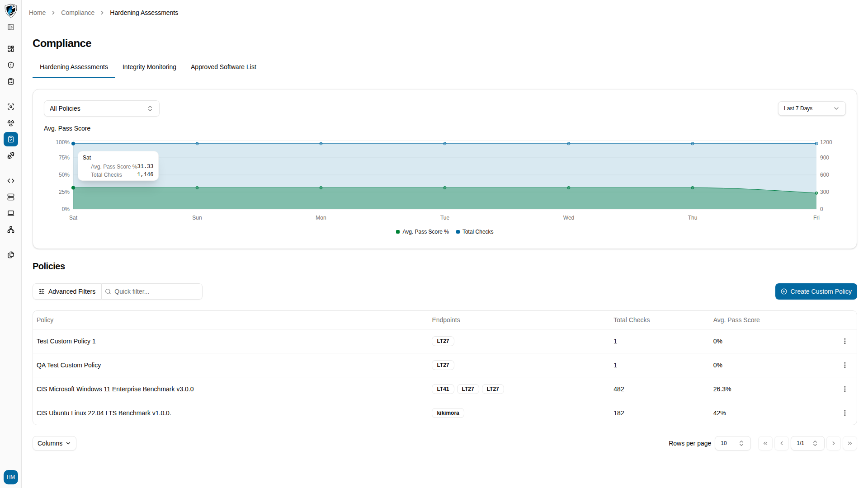Open the rows per page selector
Viewport: 868px width, 488px height.
coord(732,443)
